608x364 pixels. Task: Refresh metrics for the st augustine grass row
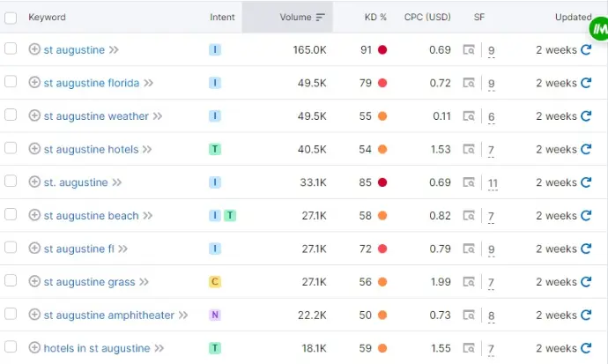[586, 282]
